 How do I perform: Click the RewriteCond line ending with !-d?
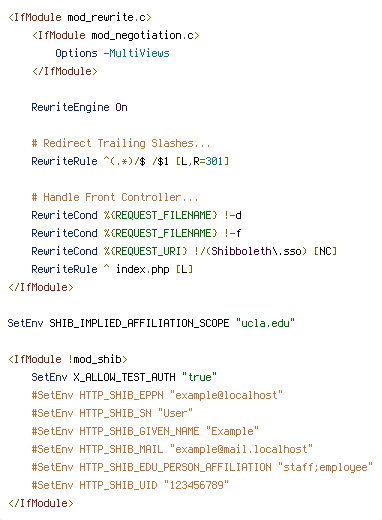click(x=136, y=215)
